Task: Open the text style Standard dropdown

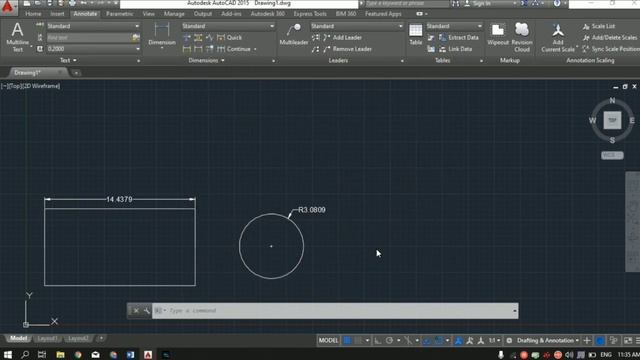Action: pyautogui.click(x=93, y=26)
